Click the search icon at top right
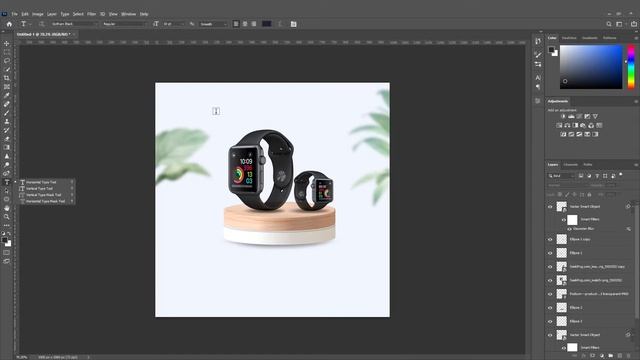 coord(609,24)
